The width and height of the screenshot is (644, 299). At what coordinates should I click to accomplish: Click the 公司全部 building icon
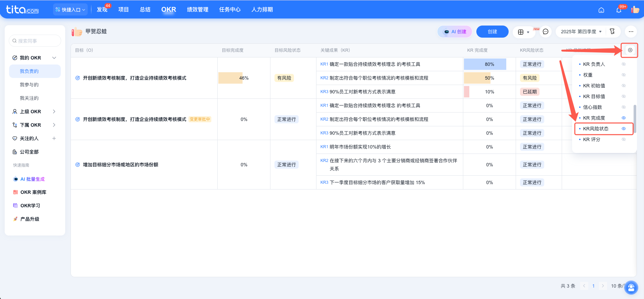tap(15, 152)
